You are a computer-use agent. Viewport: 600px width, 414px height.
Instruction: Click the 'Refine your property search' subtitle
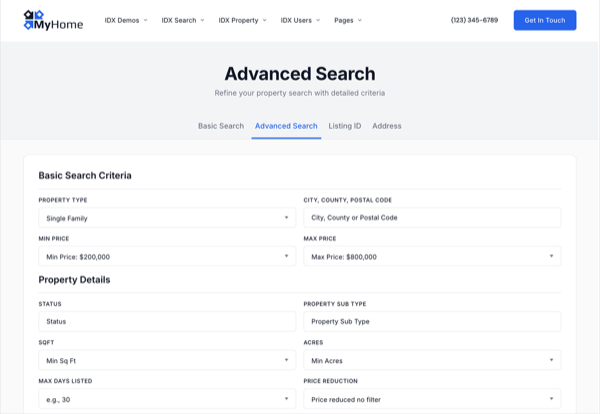point(300,93)
